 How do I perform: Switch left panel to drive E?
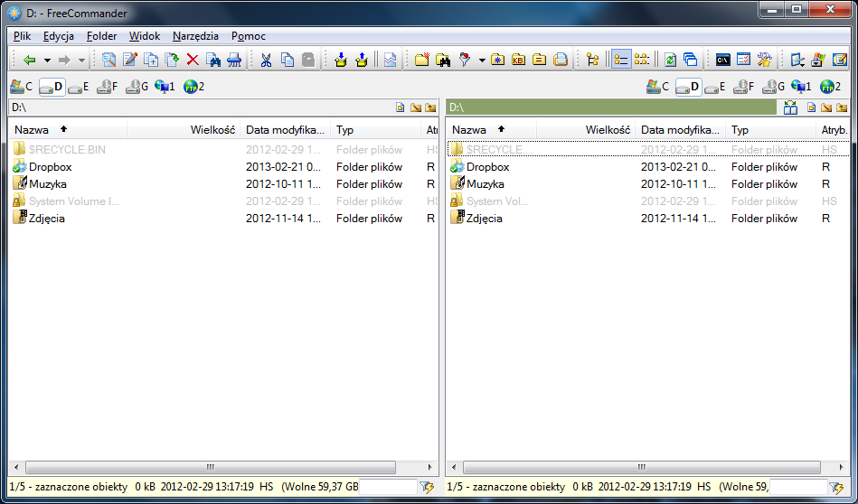click(79, 87)
